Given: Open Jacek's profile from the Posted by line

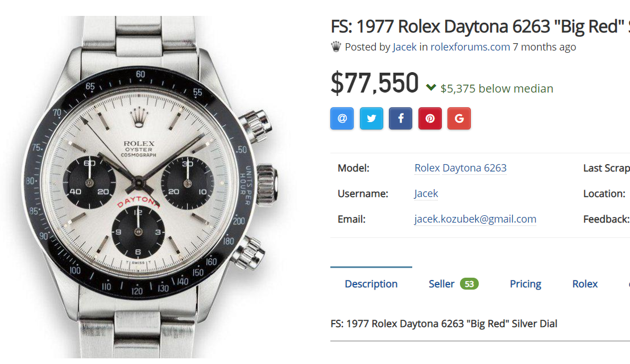Looking at the screenshot, I should click(x=404, y=47).
